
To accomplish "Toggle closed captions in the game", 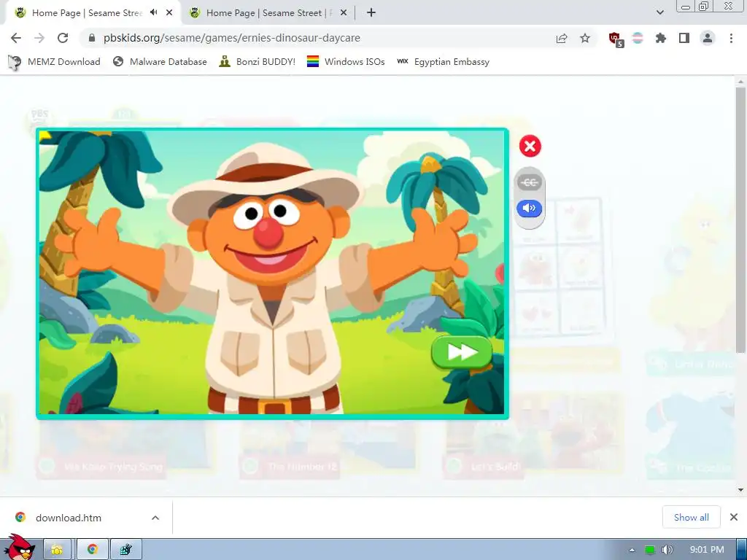I will (530, 182).
